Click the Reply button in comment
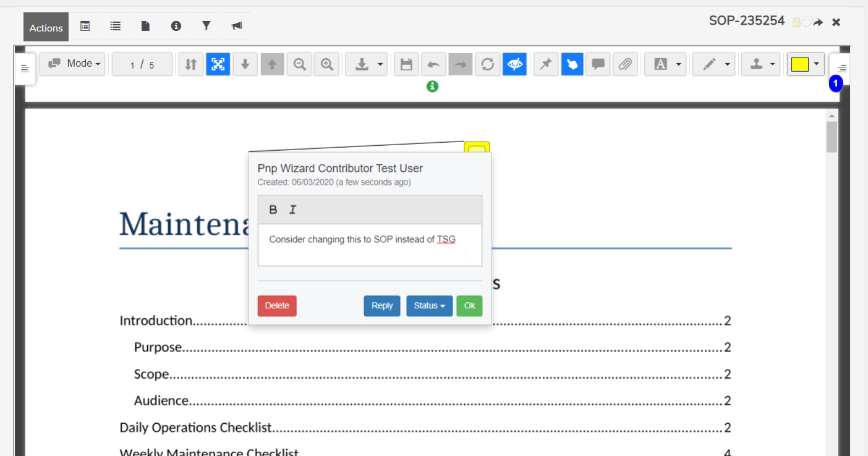The height and width of the screenshot is (456, 868). (381, 306)
